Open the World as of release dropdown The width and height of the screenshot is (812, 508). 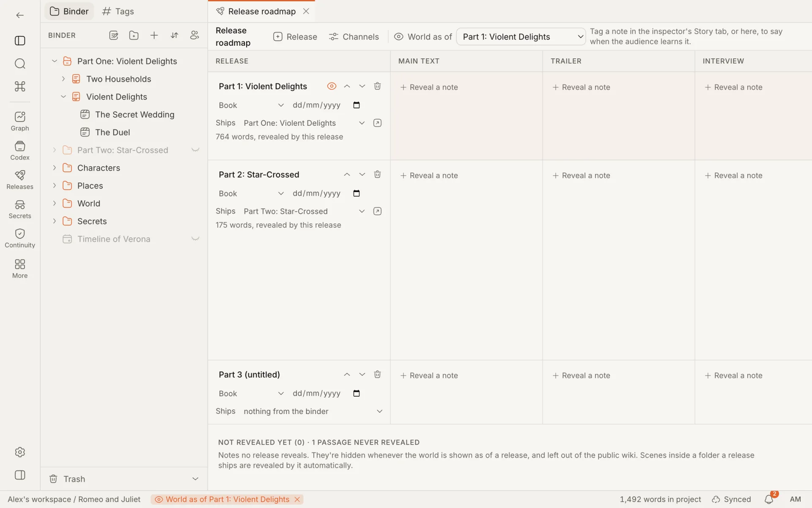point(521,37)
